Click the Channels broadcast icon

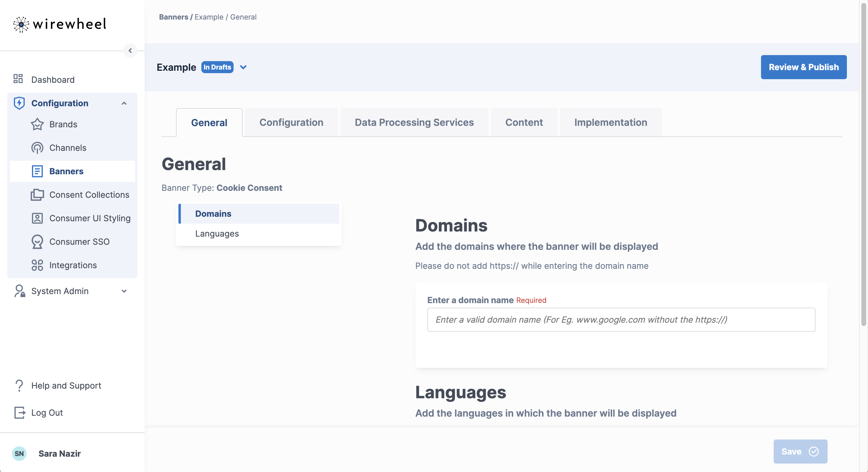(37, 148)
